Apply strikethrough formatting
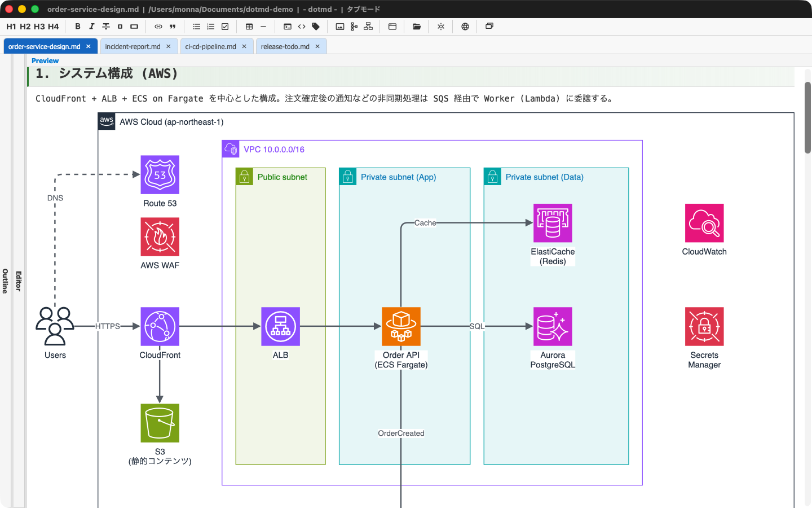The width and height of the screenshot is (812, 508). point(106,27)
